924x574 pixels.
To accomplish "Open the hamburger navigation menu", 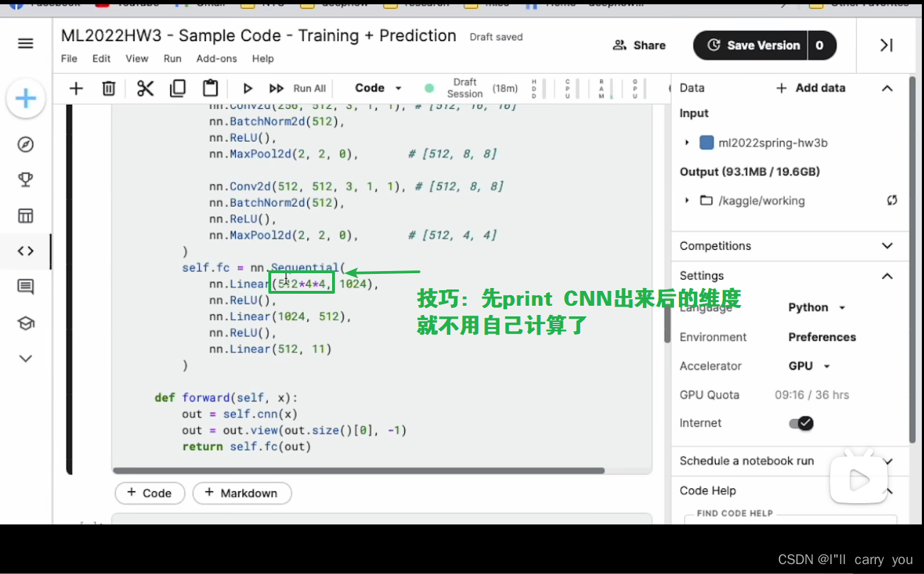I will (25, 44).
